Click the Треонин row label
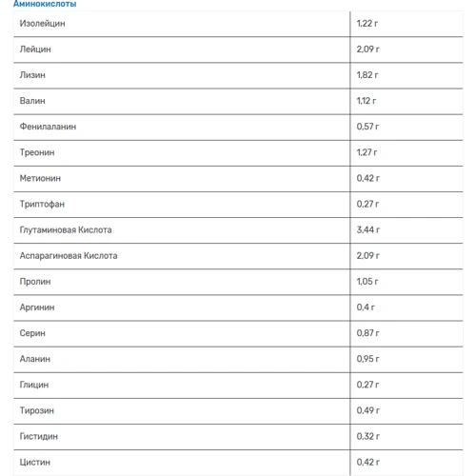The width and height of the screenshot is (476, 476). pos(37,152)
